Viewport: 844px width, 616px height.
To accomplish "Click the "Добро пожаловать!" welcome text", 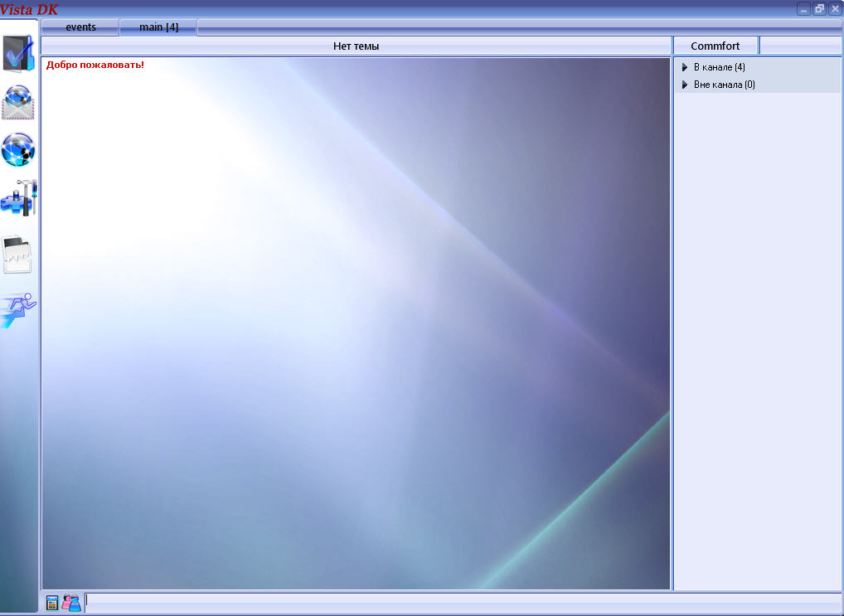I will (95, 65).
